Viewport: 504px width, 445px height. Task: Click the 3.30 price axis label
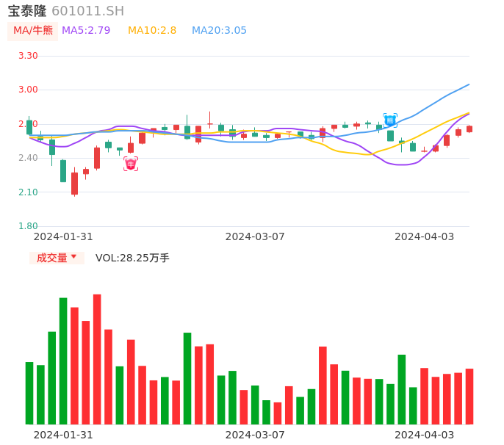coord(28,56)
